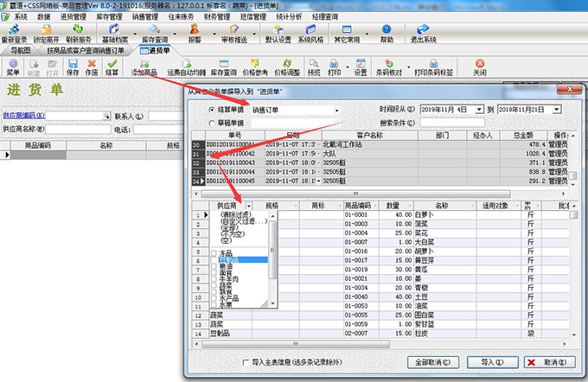Viewport: 588px width, 382px height.
Task: Click the 锁定离开 lock icon
Action: click(47, 29)
